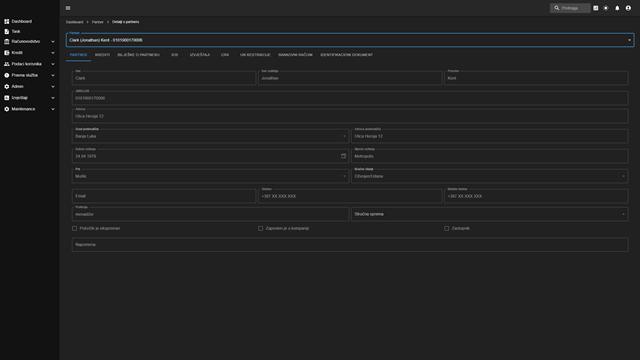Switch to the BANKOVNI RAČUNI tab

click(x=296, y=55)
